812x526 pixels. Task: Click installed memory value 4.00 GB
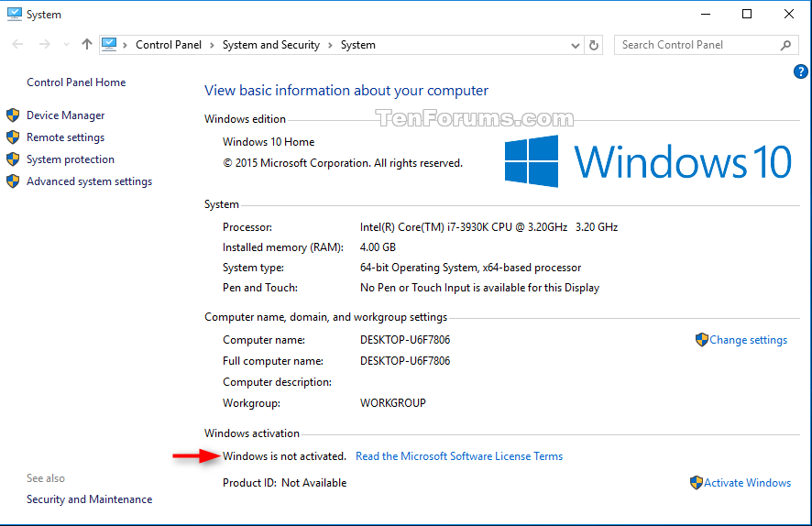coord(378,247)
